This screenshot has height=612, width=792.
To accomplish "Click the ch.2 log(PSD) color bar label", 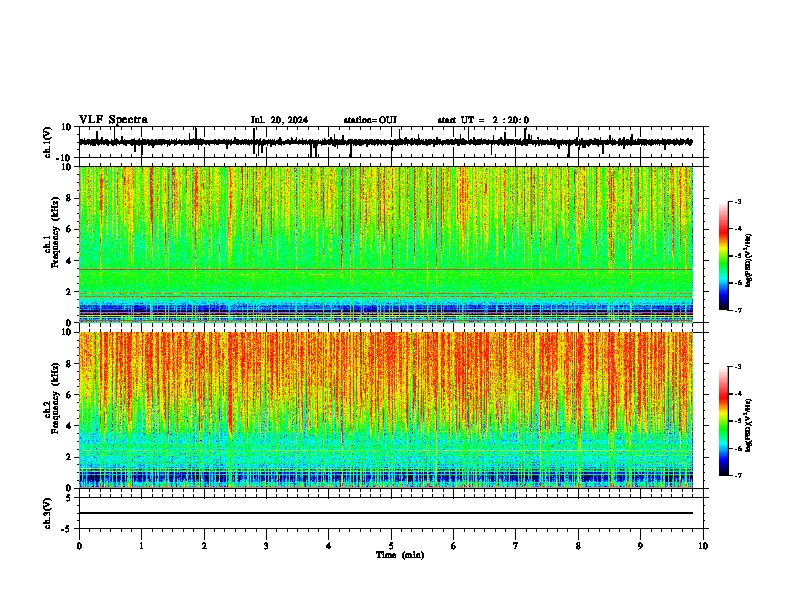I will (x=749, y=426).
